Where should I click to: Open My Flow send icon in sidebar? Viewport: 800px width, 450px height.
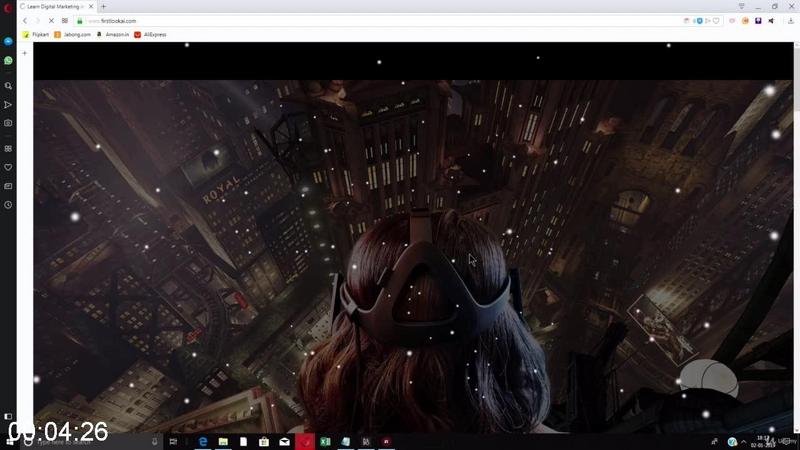pos(8,105)
